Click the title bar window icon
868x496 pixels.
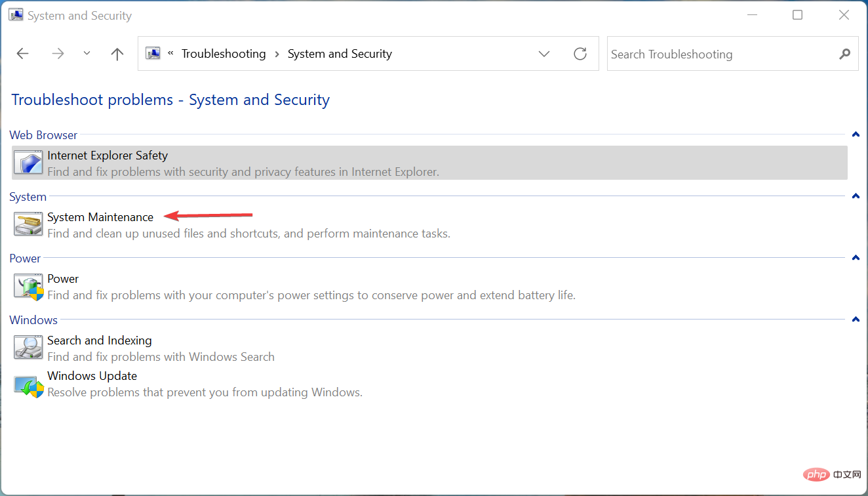(x=15, y=15)
